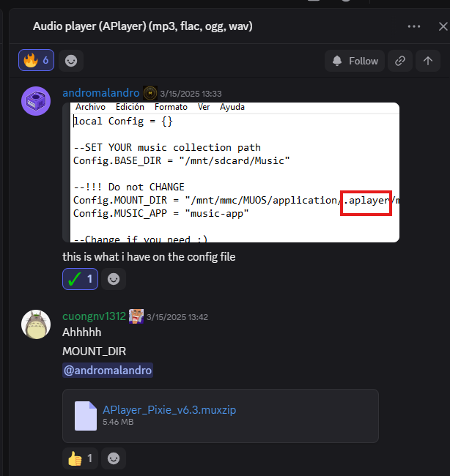
Task: Close the thread panel with X
Action: (x=442, y=26)
